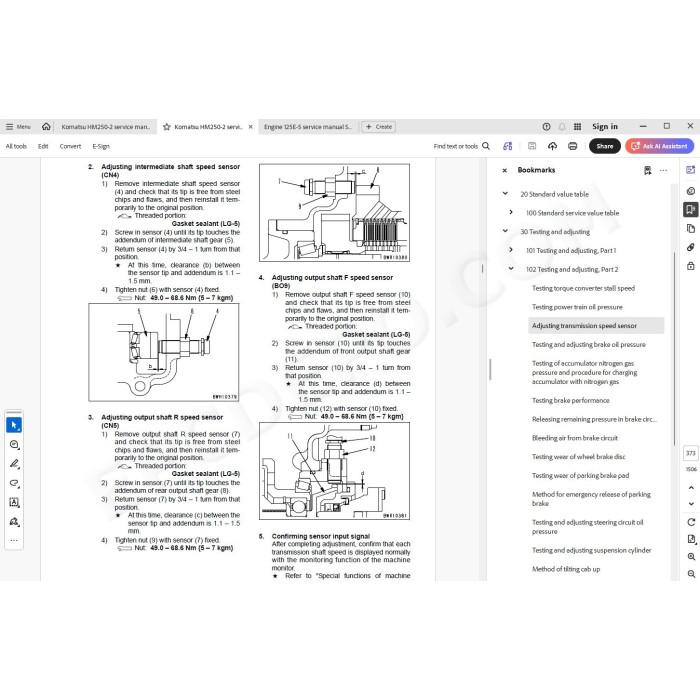The width and height of the screenshot is (700, 700).
Task: Print the document via printer icon
Action: click(x=573, y=146)
